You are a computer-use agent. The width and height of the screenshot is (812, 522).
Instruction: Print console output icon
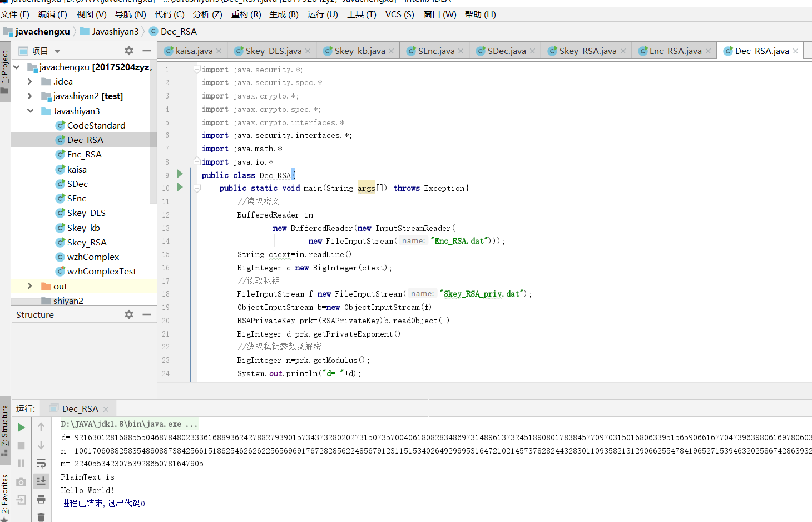click(x=41, y=499)
